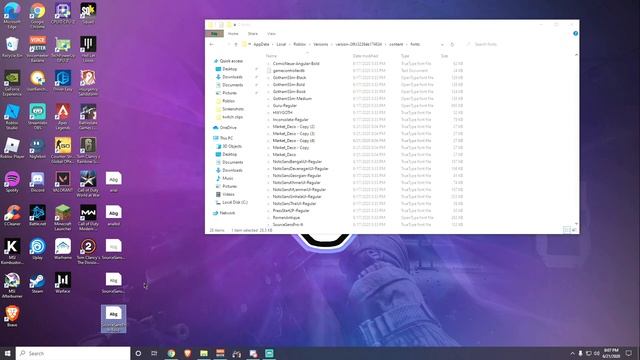Image resolution: width=640 pixels, height=360 pixels.
Task: Select the RomanAntique font file
Action: [x=286, y=218]
